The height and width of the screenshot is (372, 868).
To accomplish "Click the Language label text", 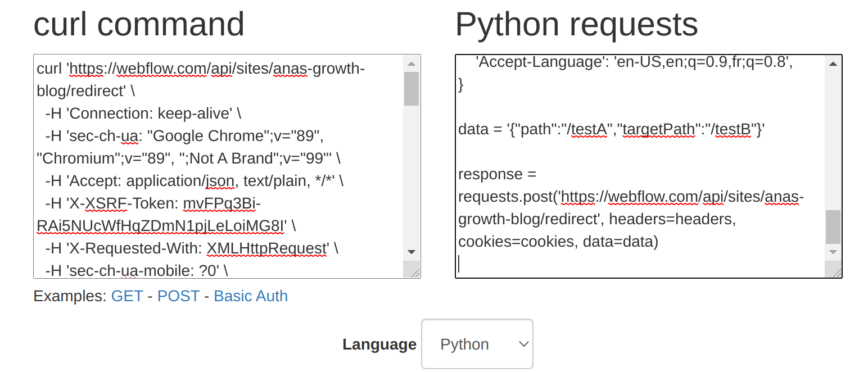I will tap(379, 344).
